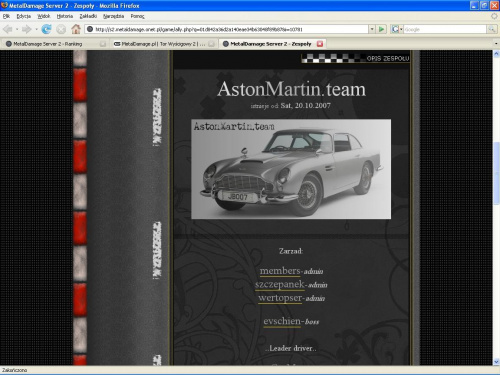Click the Zakończono status bar text
The height and width of the screenshot is (375, 500).
coord(14,370)
